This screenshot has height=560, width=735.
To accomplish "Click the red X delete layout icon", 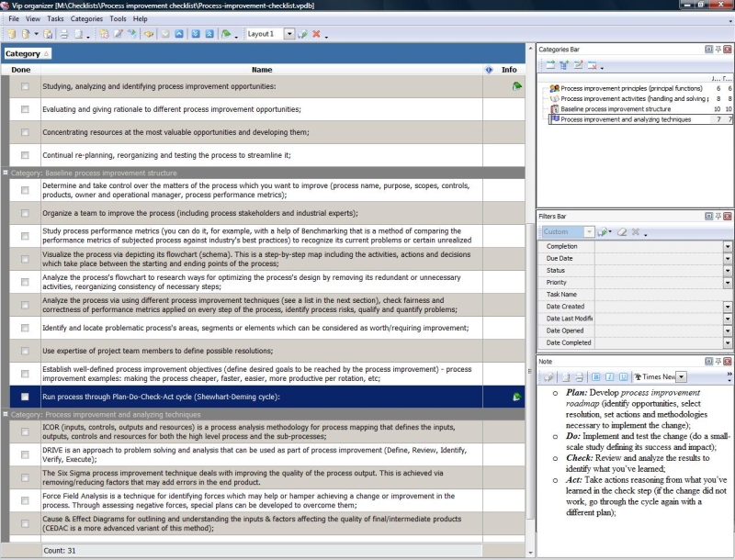I will (316, 34).
